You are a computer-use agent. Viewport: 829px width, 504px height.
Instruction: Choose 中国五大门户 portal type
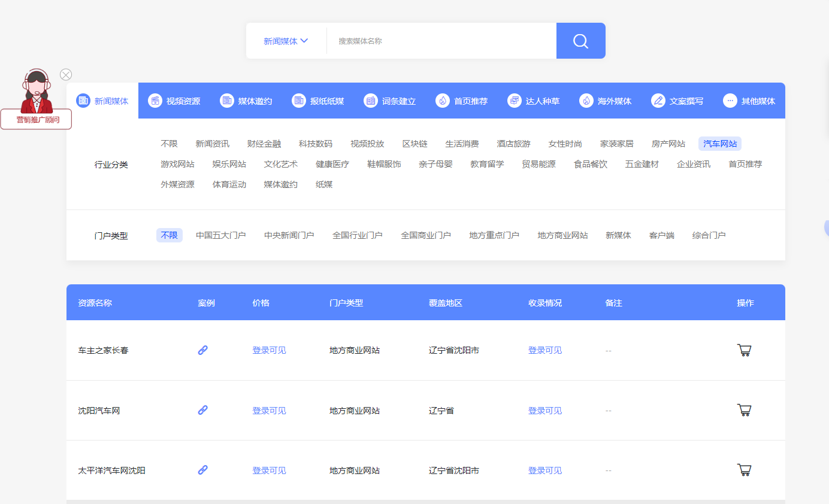click(221, 236)
